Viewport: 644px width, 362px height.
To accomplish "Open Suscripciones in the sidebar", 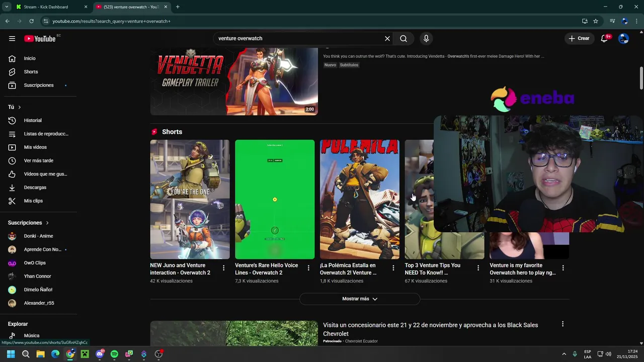I will click(x=38, y=85).
